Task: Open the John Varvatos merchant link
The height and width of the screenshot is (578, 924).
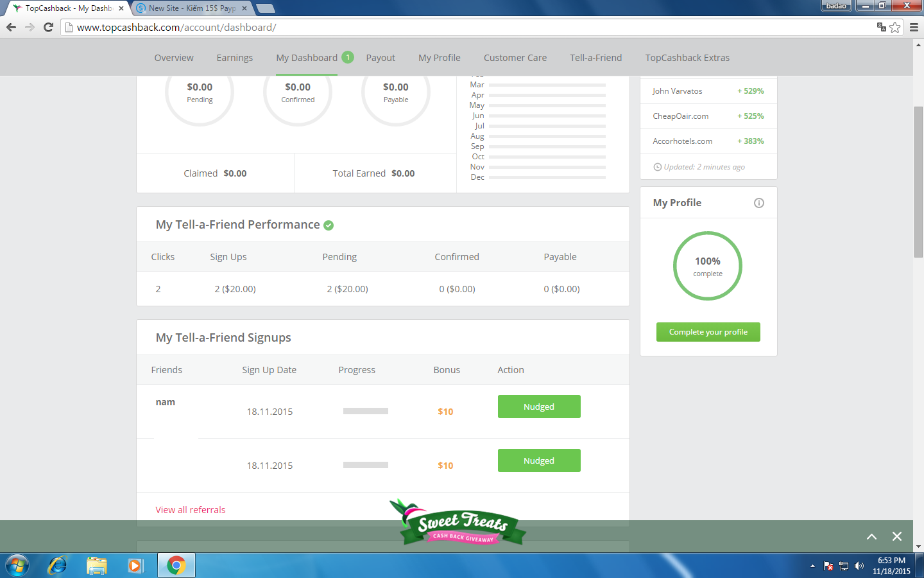Action: click(x=678, y=91)
